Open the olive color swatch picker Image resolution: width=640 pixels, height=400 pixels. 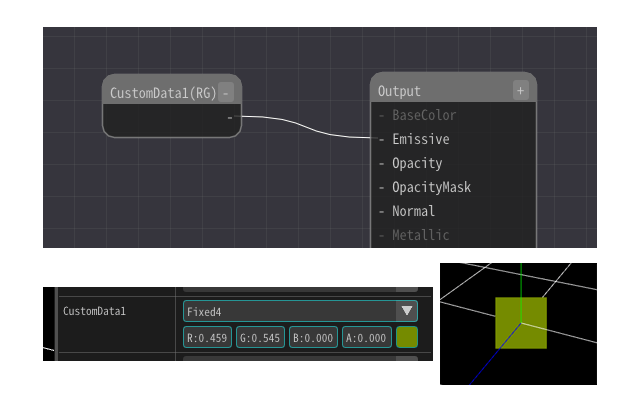tap(407, 337)
